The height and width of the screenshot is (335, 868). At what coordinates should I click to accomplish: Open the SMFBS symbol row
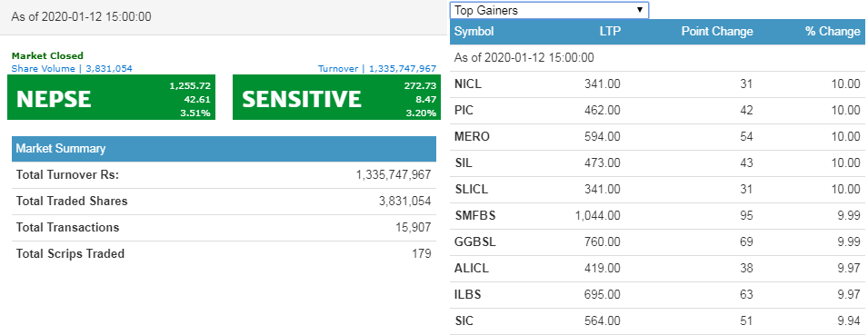658,215
